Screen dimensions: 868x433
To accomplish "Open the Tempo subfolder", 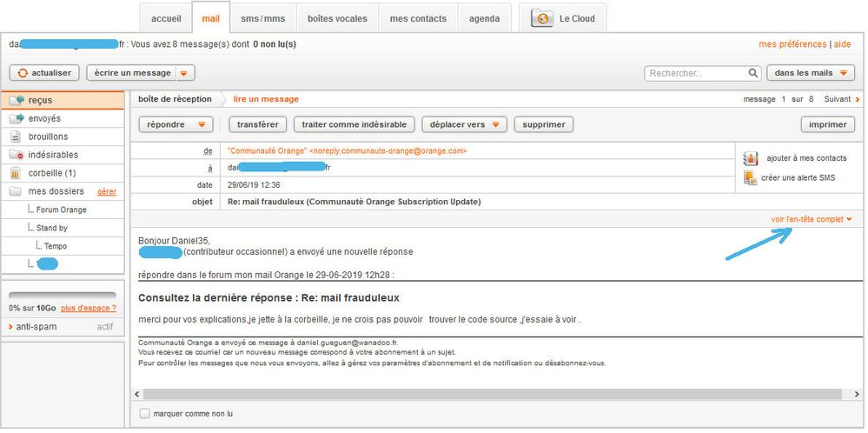I will click(56, 246).
